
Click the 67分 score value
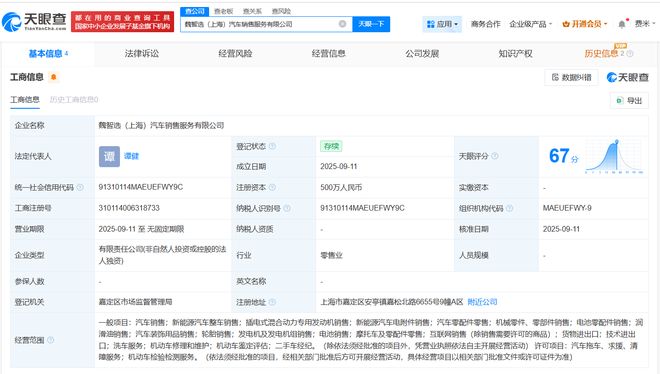[564, 156]
